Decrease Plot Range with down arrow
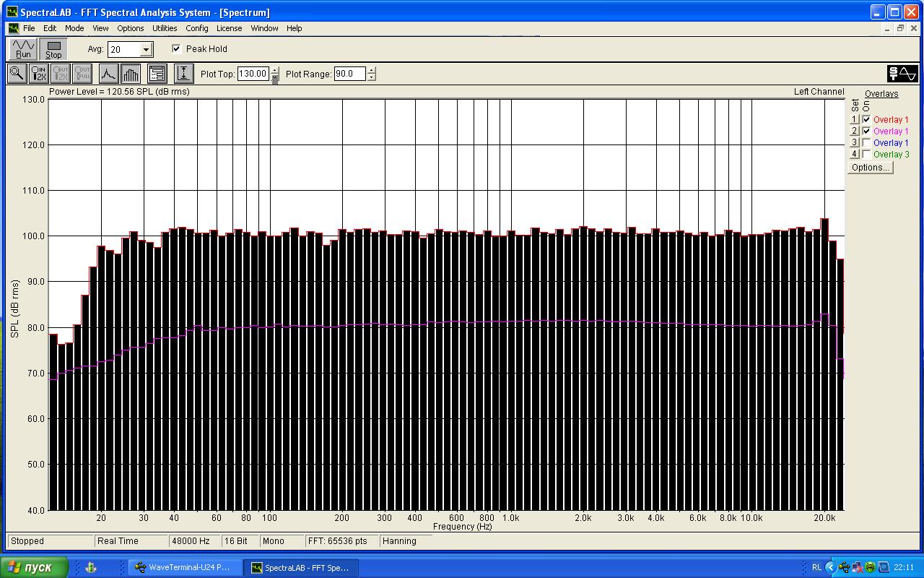Viewport: 924px width, 578px height. 371,77
